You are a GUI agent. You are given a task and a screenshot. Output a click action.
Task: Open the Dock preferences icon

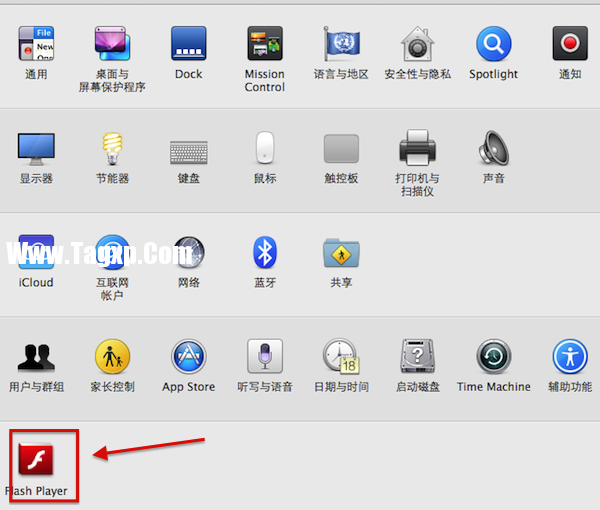pyautogui.click(x=189, y=44)
